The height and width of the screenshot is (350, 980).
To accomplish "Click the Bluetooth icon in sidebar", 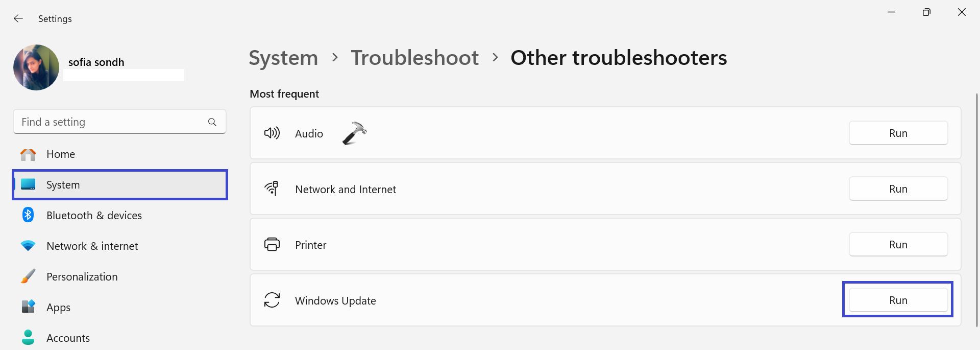I will click(x=28, y=215).
